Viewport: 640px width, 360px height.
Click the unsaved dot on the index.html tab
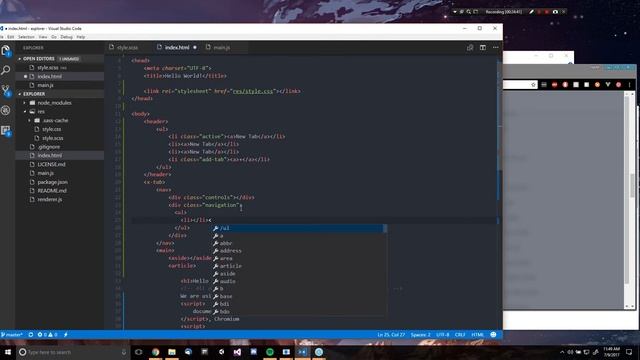click(x=195, y=48)
